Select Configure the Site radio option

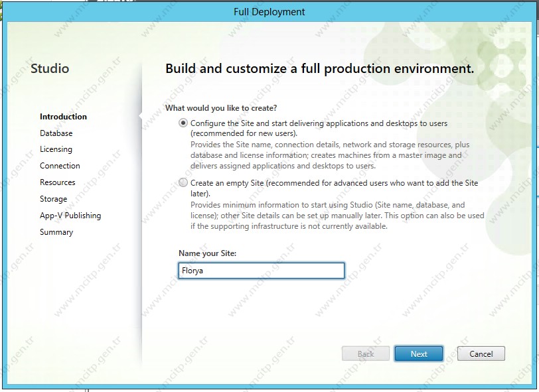click(183, 123)
